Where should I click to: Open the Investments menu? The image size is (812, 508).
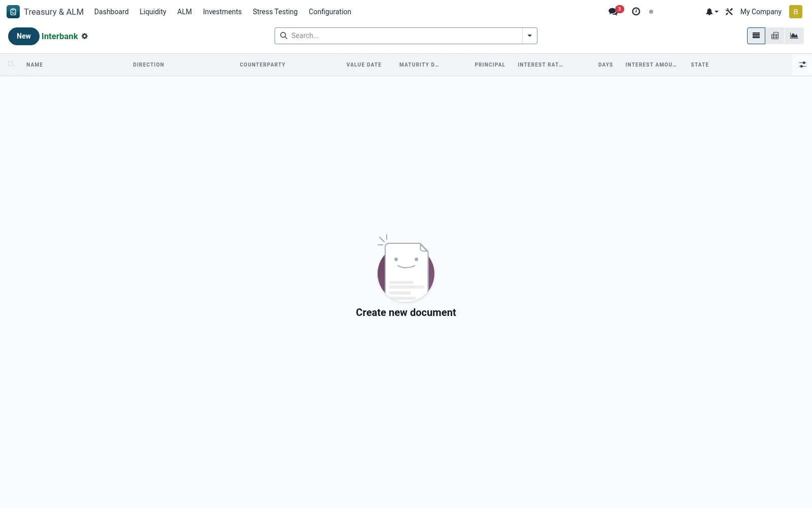(x=222, y=12)
